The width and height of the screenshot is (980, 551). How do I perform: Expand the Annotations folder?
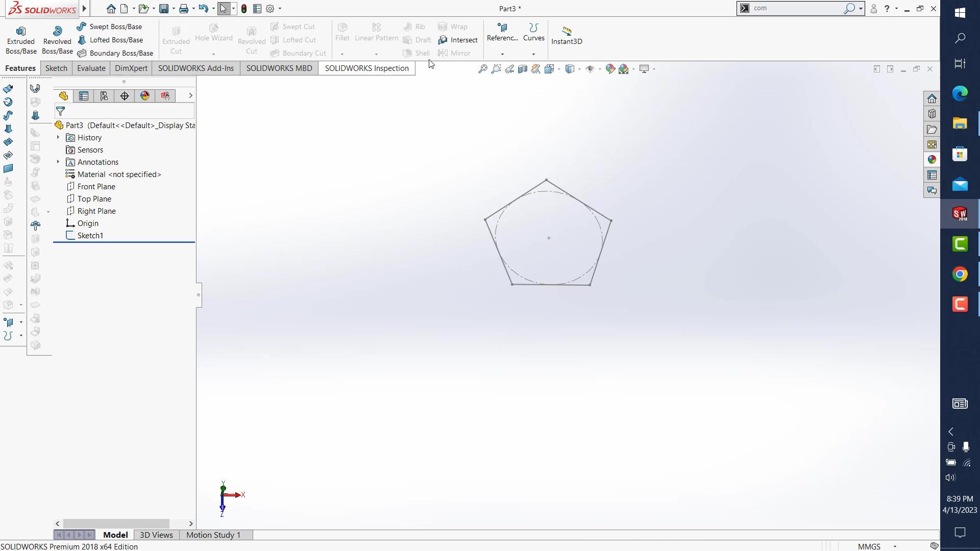(x=58, y=162)
